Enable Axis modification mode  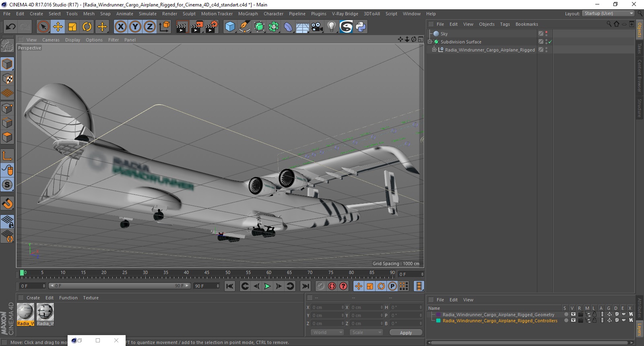[x=7, y=155]
